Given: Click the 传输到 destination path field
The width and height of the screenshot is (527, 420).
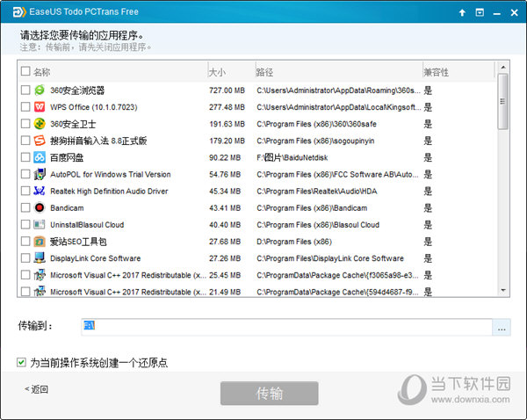Looking at the screenshot, I should (x=286, y=327).
